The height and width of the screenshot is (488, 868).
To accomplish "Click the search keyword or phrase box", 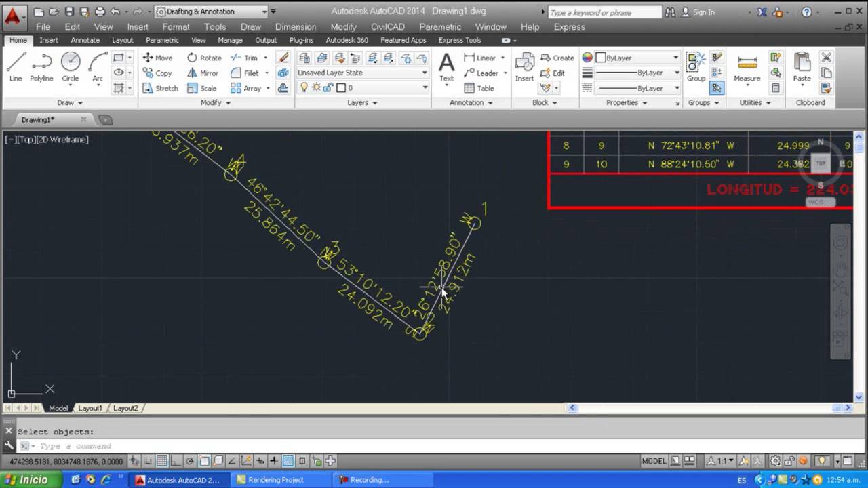I will pos(604,12).
